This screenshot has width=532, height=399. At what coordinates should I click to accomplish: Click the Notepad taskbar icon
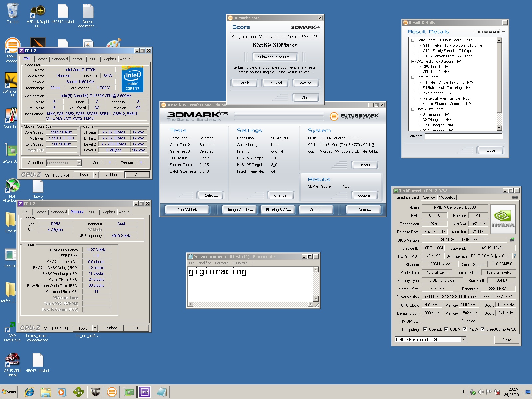tap(162, 392)
